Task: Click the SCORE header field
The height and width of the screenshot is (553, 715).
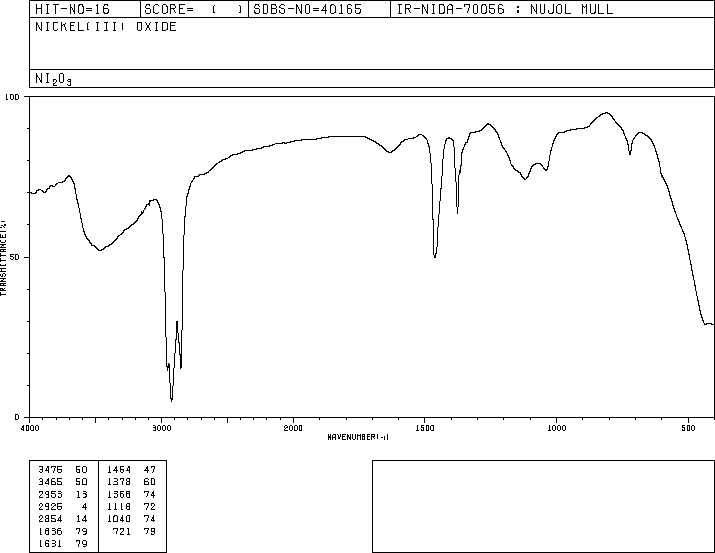Action: 194,9
